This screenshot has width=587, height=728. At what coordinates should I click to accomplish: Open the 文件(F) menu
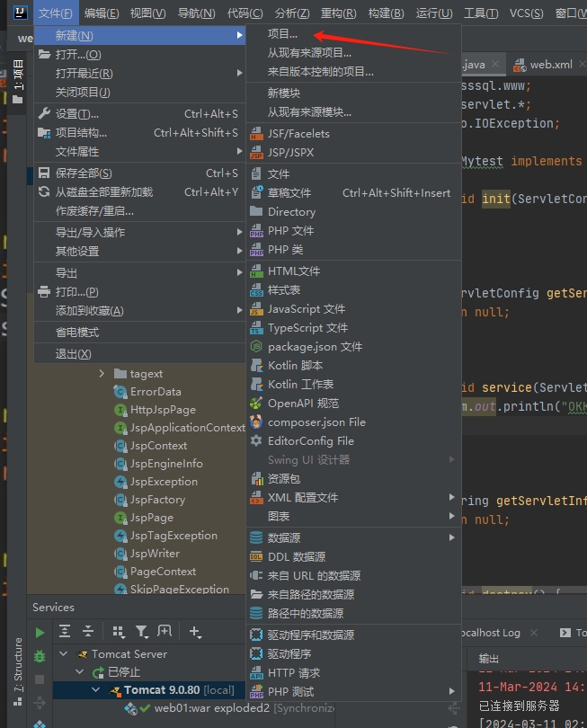pyautogui.click(x=55, y=13)
